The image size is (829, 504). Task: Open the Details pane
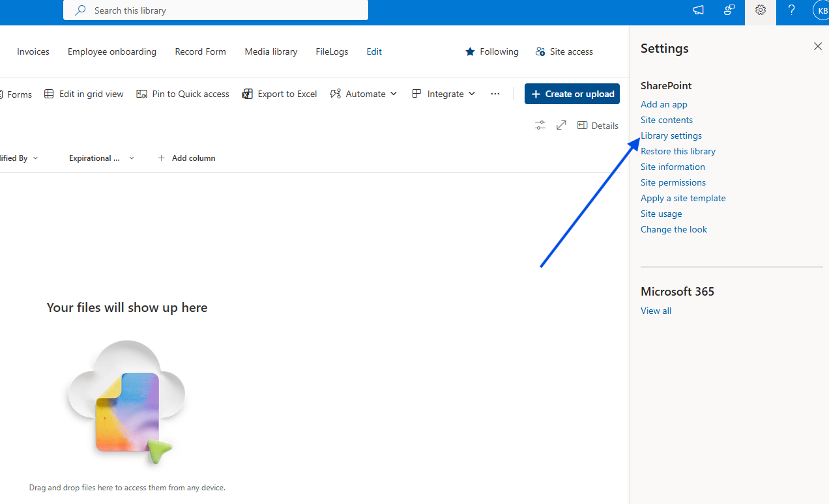point(598,126)
